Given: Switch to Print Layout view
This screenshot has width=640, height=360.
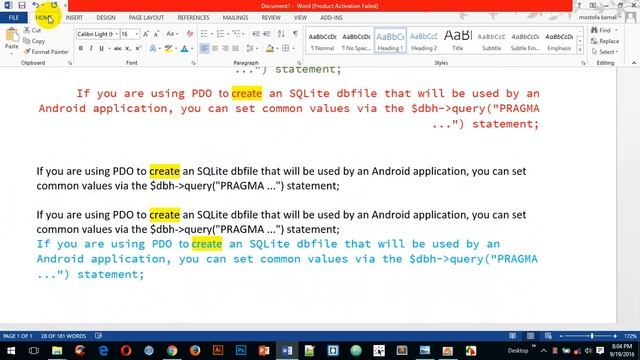Looking at the screenshot, I should [x=530, y=336].
